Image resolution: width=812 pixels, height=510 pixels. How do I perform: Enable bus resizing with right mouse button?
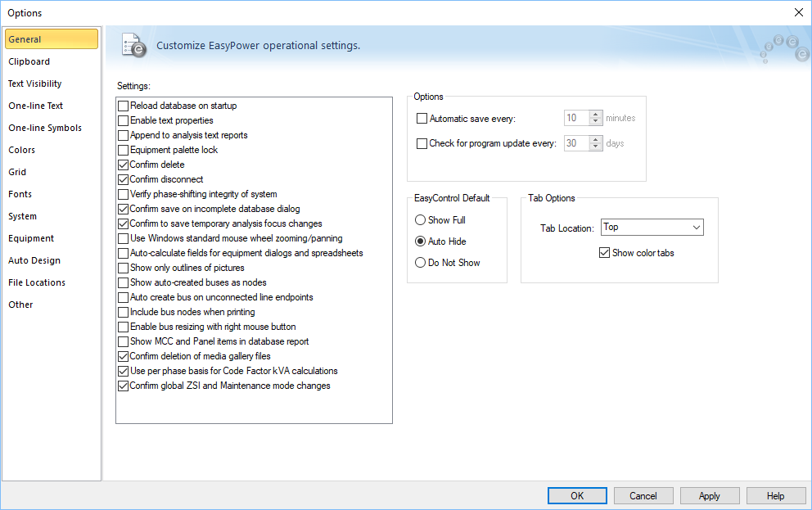124,327
